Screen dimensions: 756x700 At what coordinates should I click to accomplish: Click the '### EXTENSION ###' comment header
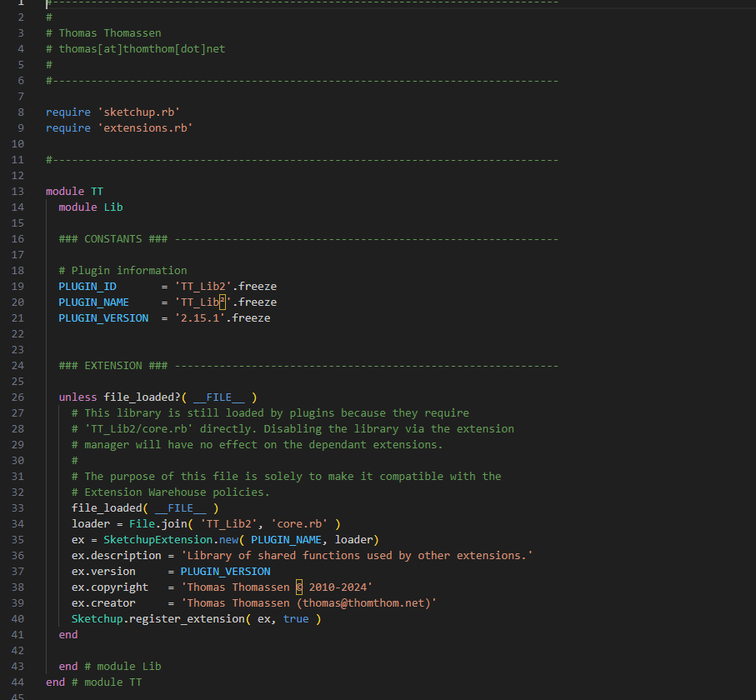113,365
